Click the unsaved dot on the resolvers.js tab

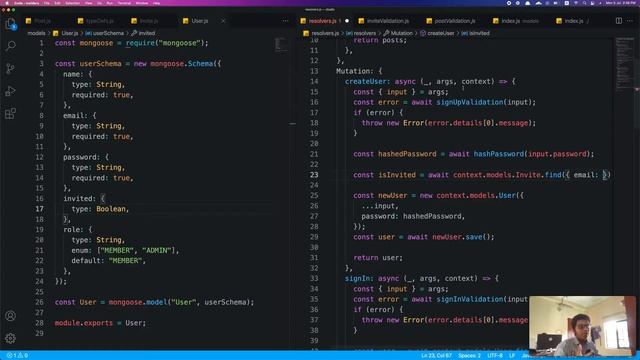[x=347, y=21]
